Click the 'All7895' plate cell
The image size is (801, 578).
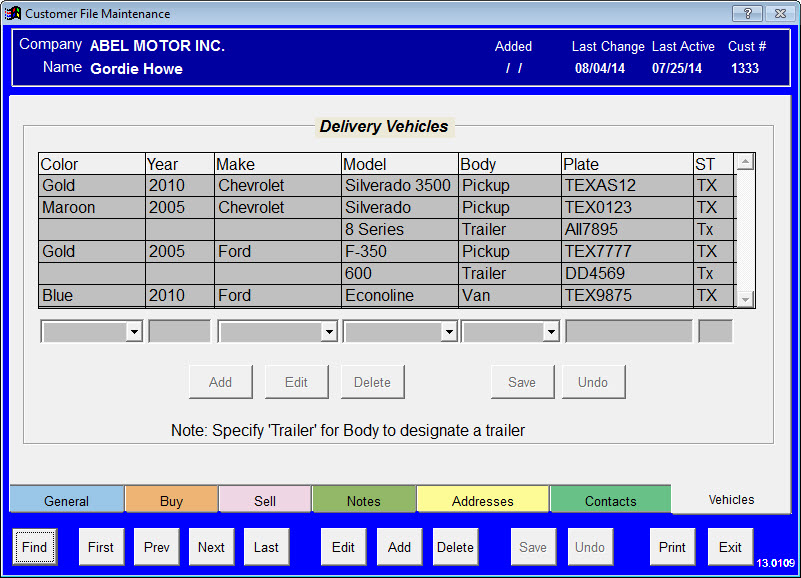627,229
